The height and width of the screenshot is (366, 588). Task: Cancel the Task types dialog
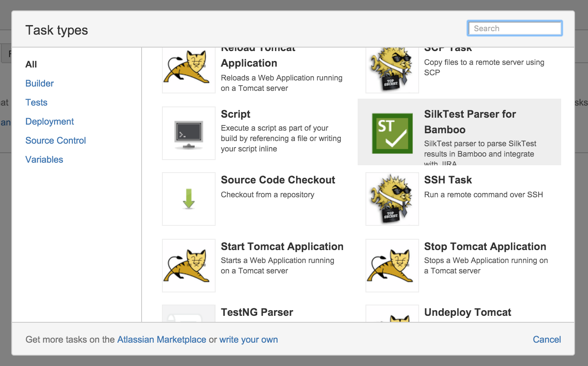(x=547, y=340)
